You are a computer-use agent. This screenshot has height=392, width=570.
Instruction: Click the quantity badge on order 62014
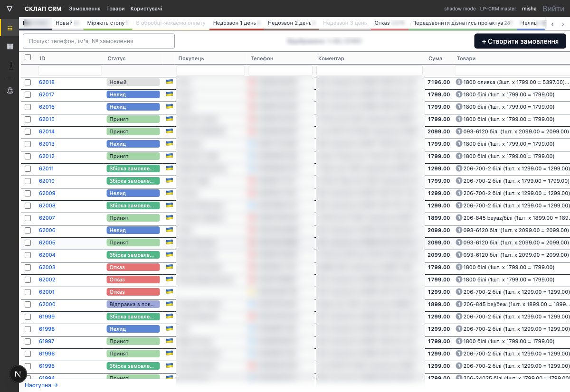(459, 131)
